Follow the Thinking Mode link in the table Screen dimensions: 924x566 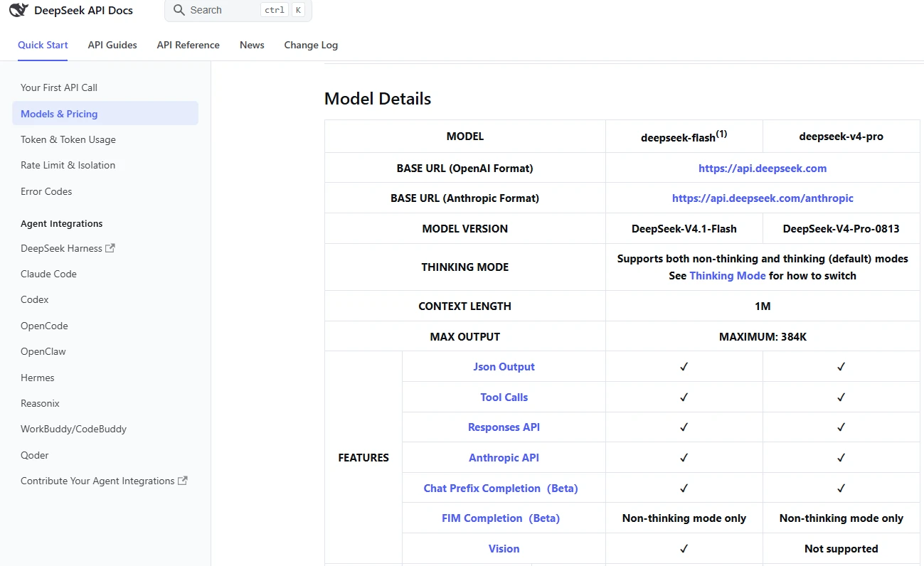(728, 276)
